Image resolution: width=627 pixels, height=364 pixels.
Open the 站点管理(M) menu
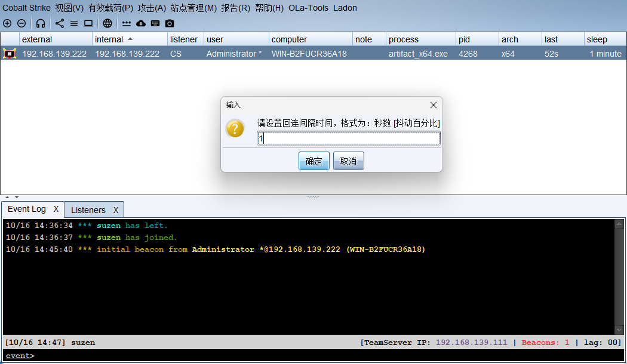coord(193,8)
